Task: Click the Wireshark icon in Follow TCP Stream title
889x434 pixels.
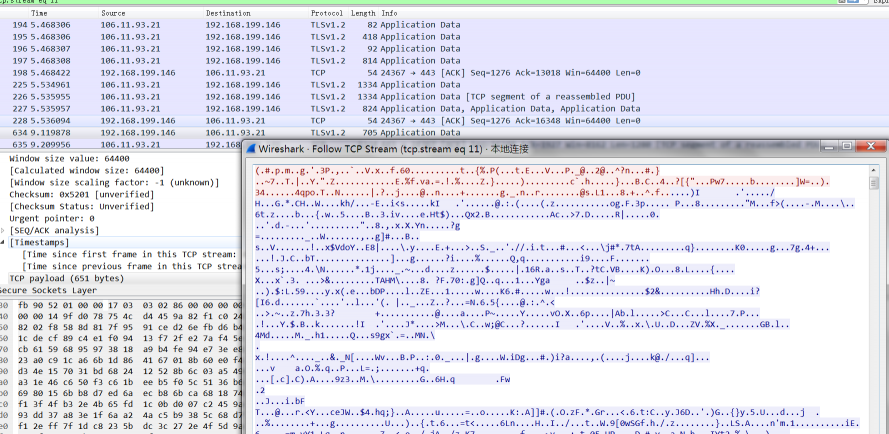Action: tap(251, 149)
